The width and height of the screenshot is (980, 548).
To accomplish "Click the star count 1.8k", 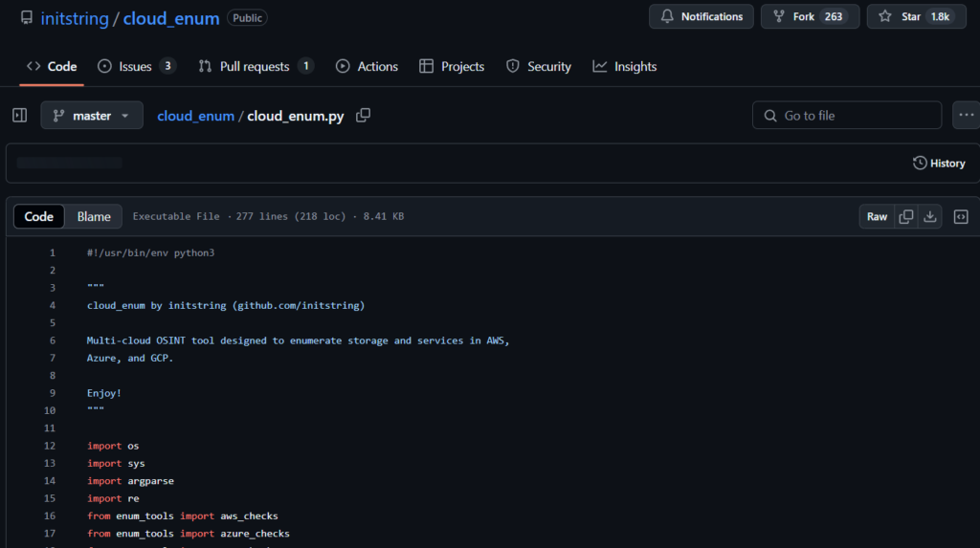I will coord(940,17).
